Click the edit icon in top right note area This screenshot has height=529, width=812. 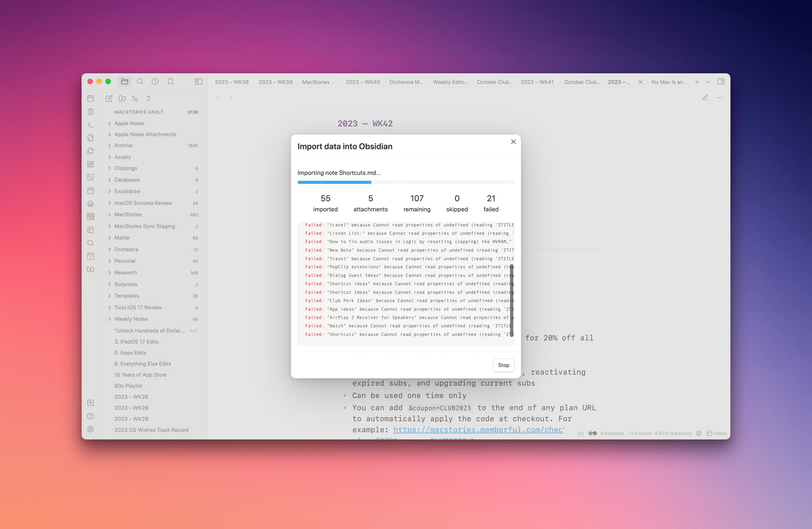[x=705, y=97]
